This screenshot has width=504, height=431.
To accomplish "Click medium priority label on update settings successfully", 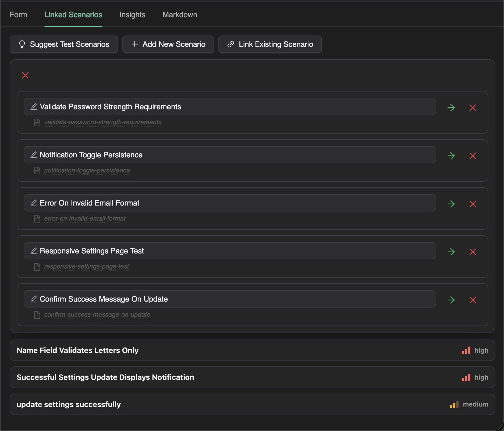I will [x=475, y=404].
